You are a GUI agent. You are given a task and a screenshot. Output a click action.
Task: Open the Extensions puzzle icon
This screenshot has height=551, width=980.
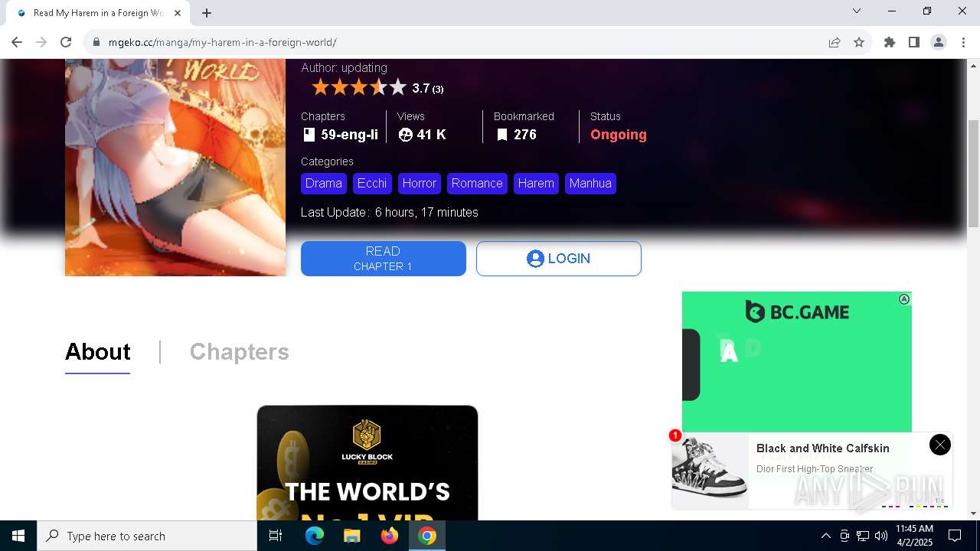pyautogui.click(x=890, y=42)
